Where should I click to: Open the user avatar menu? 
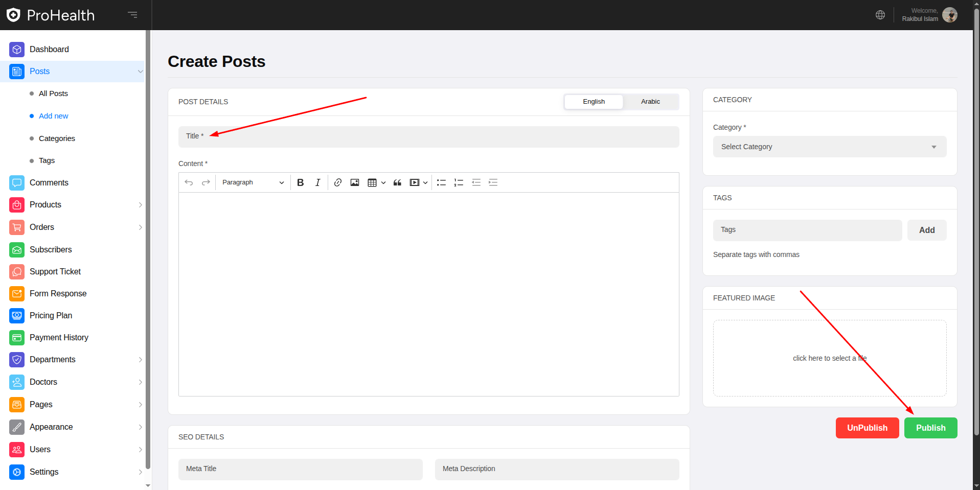pos(949,15)
